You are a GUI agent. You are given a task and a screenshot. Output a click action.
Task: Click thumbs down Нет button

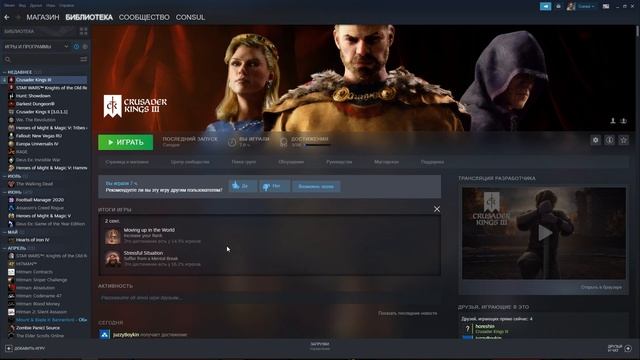(275, 186)
